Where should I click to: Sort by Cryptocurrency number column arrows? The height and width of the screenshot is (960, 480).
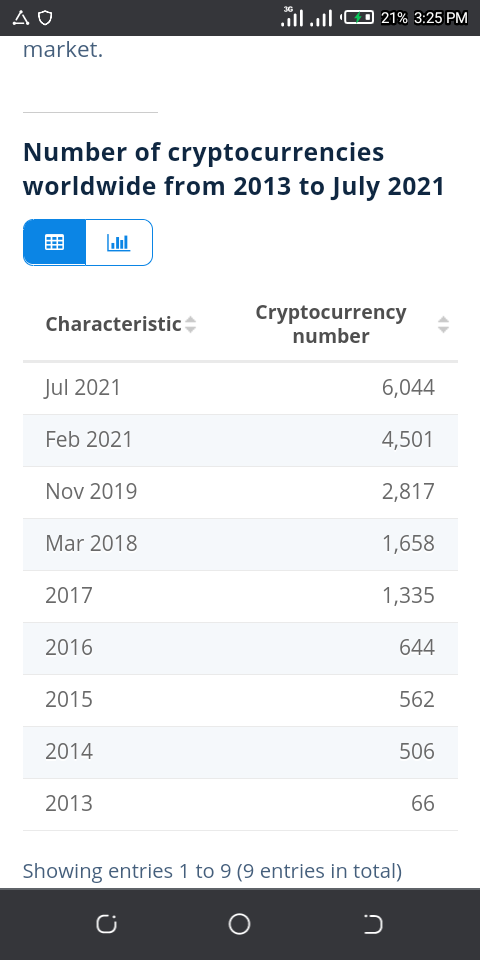tap(443, 324)
